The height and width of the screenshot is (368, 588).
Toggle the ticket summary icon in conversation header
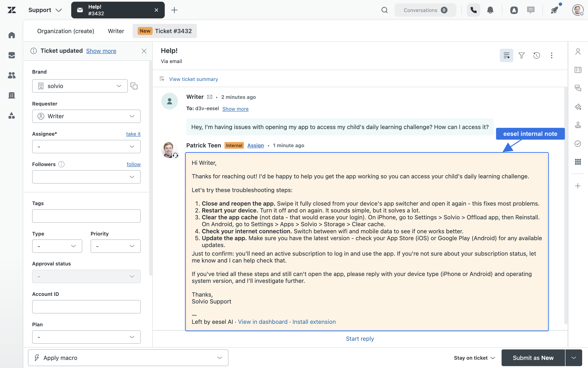pyautogui.click(x=506, y=55)
